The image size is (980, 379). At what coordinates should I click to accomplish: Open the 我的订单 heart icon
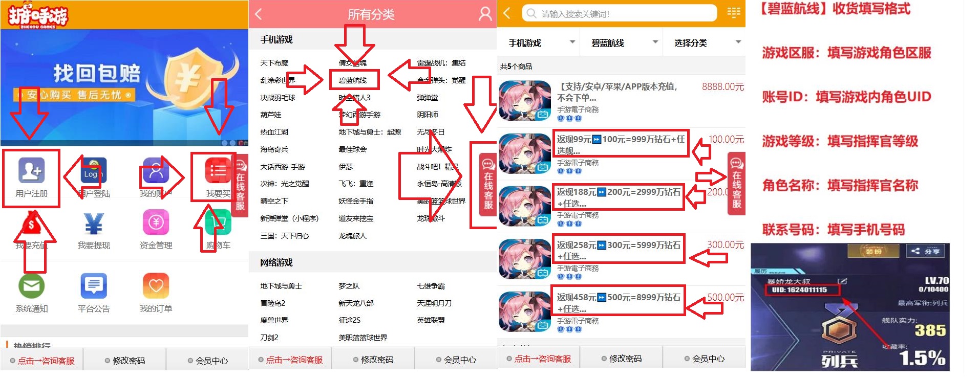tap(156, 286)
